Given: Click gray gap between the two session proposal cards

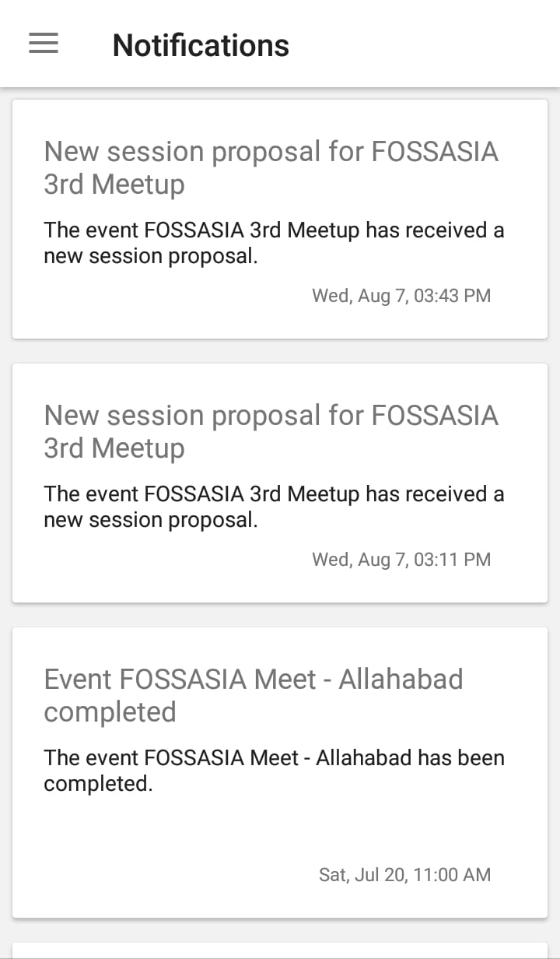Looking at the screenshot, I should tap(280, 353).
